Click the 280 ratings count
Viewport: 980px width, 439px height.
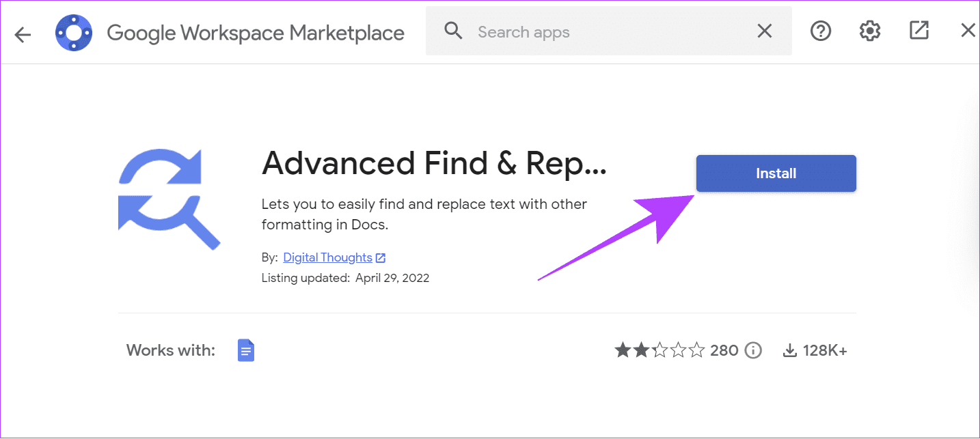point(724,351)
